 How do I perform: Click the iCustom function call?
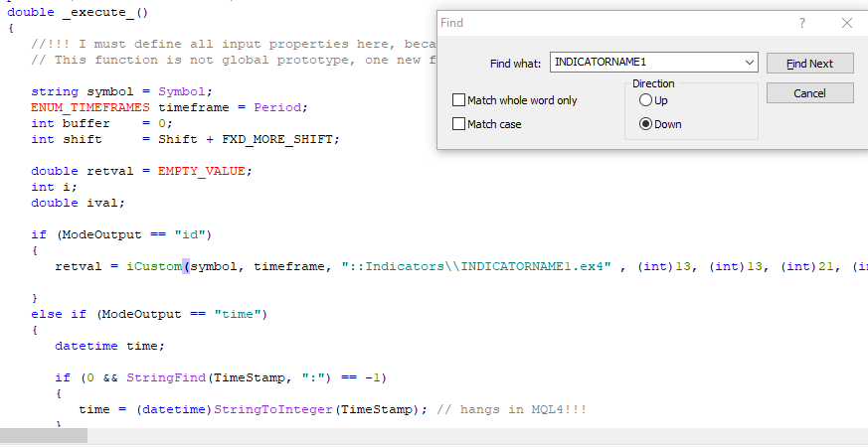(x=154, y=266)
